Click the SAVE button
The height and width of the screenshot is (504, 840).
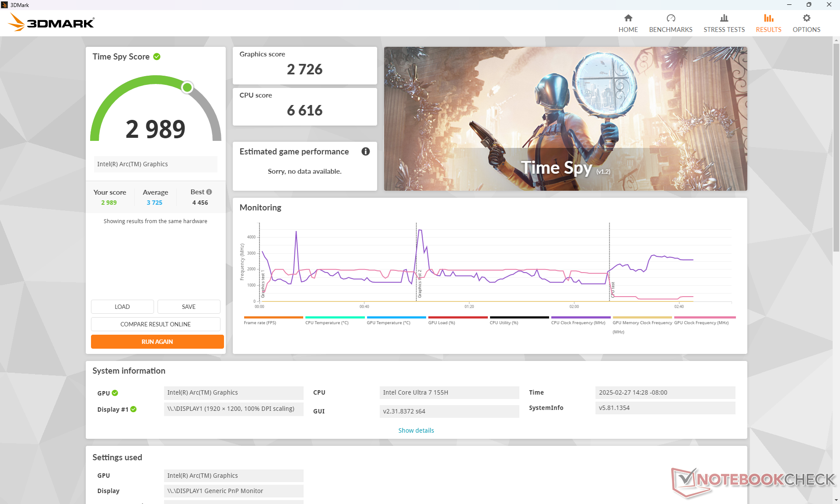point(189,307)
